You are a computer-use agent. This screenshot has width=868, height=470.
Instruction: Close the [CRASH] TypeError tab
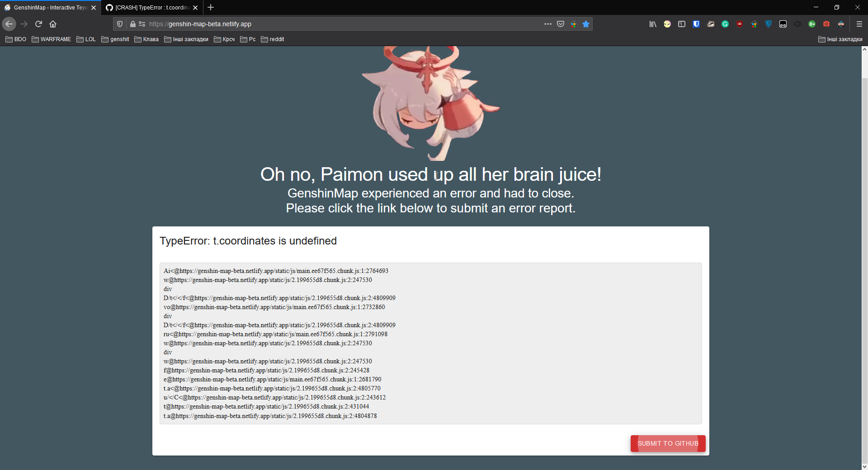tap(195, 8)
